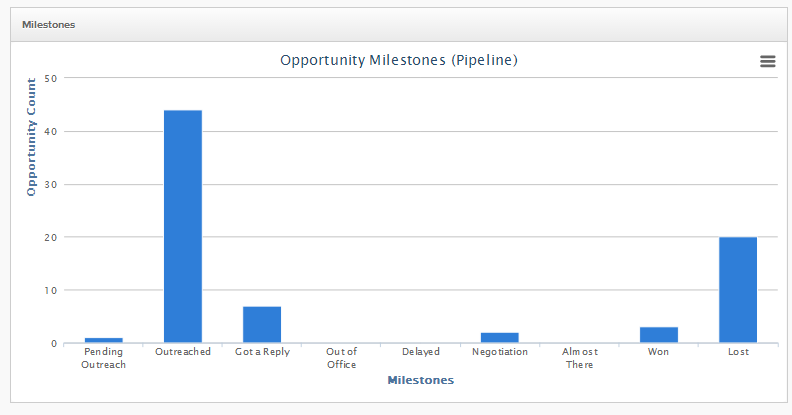Click the Almost There axis label
This screenshot has height=415, width=792.
click(579, 358)
